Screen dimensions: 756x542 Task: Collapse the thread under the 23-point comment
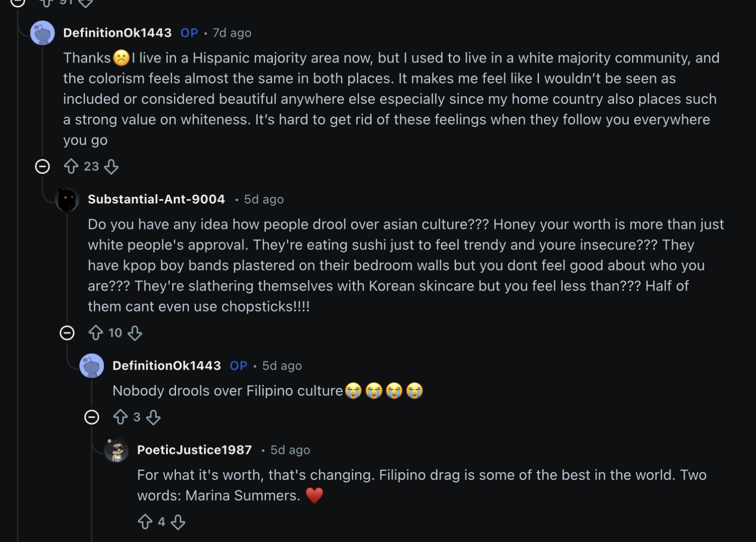(42, 167)
